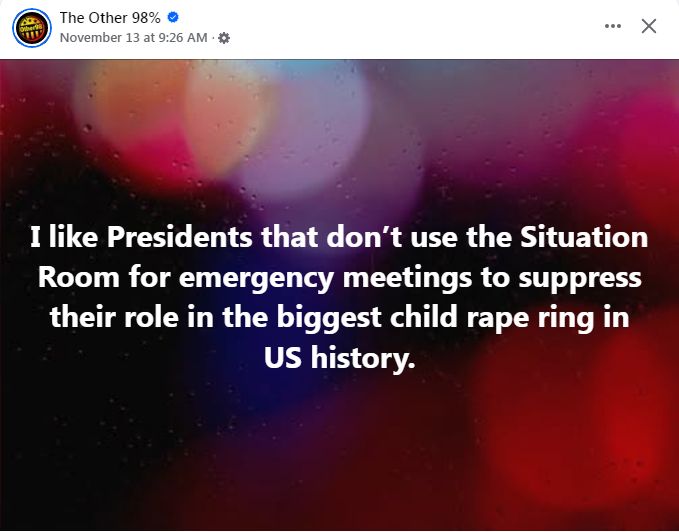Open the custom audience gear icon

click(224, 38)
